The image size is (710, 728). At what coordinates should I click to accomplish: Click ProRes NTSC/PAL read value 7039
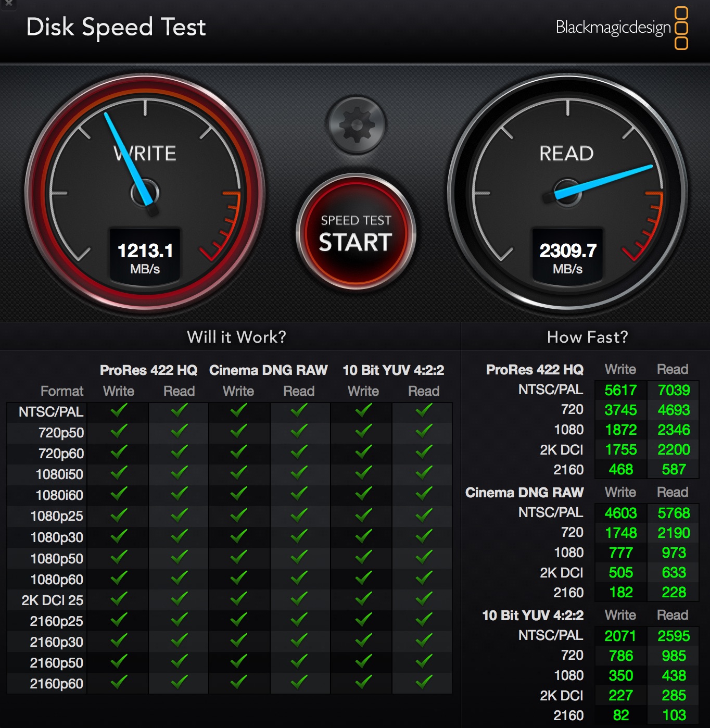pos(674,390)
